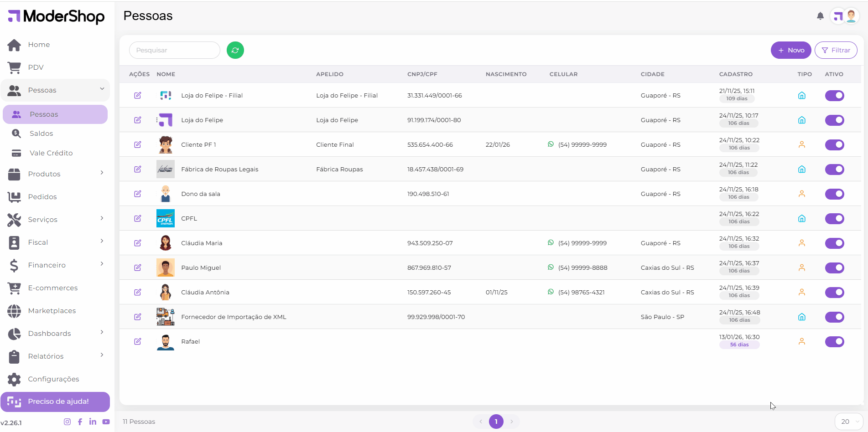Click edit icon for Paulo Miguel

point(138,267)
